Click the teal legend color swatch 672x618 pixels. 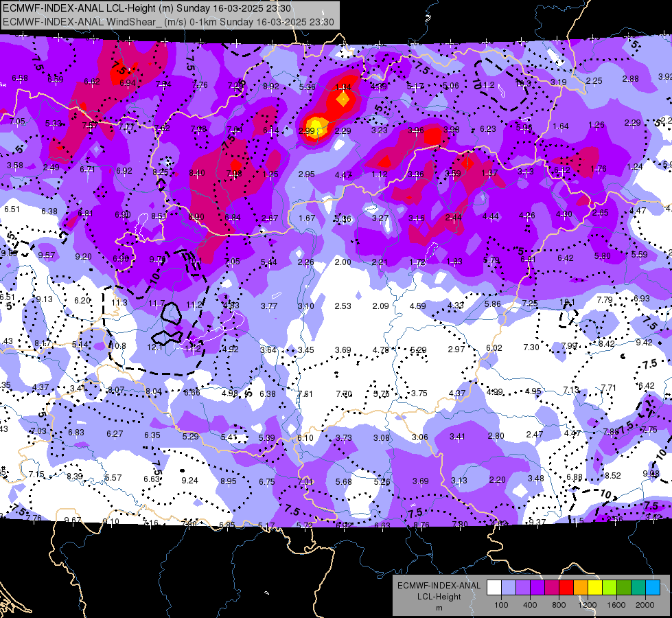click(638, 588)
